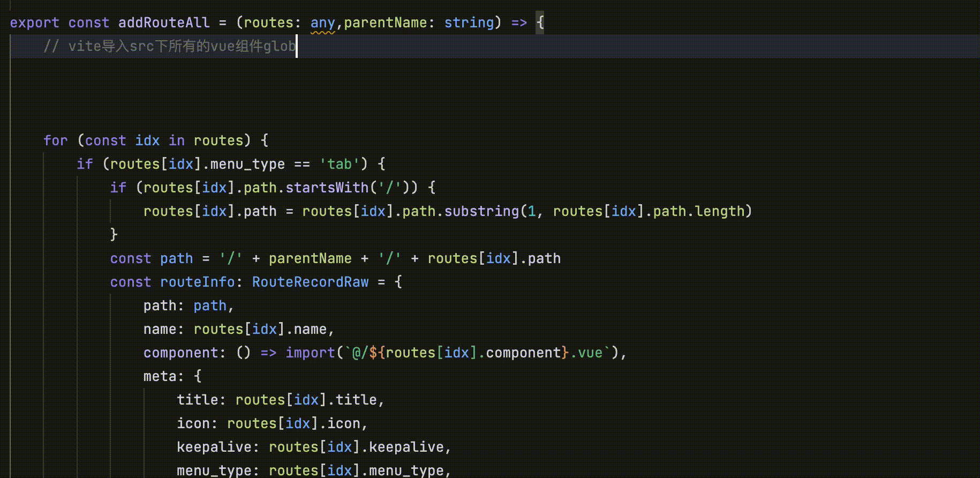
Task: Click the 'any' type with warning underline
Action: [x=322, y=23]
